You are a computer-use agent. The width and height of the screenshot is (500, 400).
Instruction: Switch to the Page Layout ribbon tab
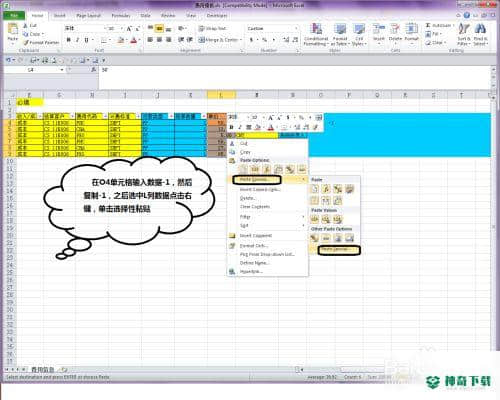tap(88, 16)
